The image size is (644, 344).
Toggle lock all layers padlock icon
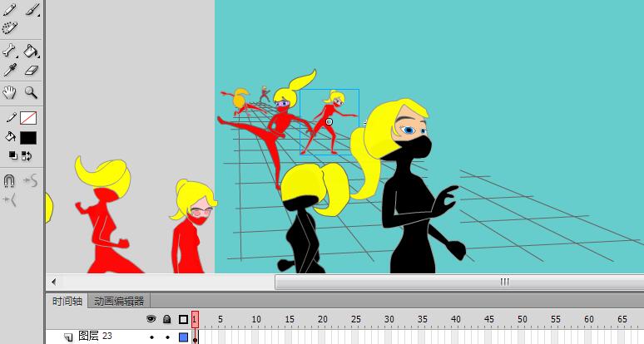tap(166, 319)
